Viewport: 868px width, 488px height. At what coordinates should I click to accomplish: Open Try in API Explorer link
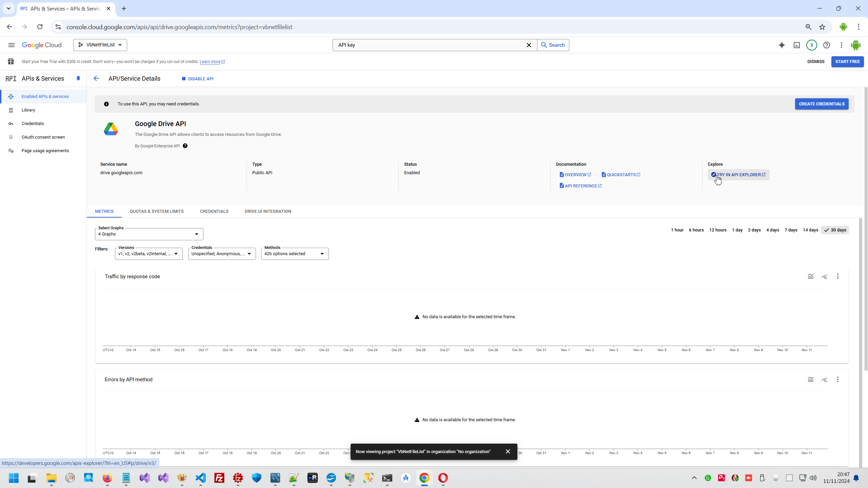coord(738,175)
